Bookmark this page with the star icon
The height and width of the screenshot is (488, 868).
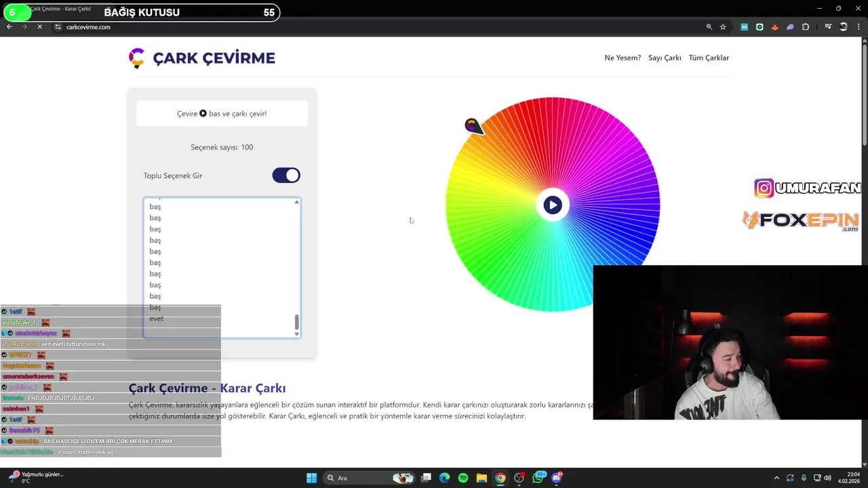point(723,27)
